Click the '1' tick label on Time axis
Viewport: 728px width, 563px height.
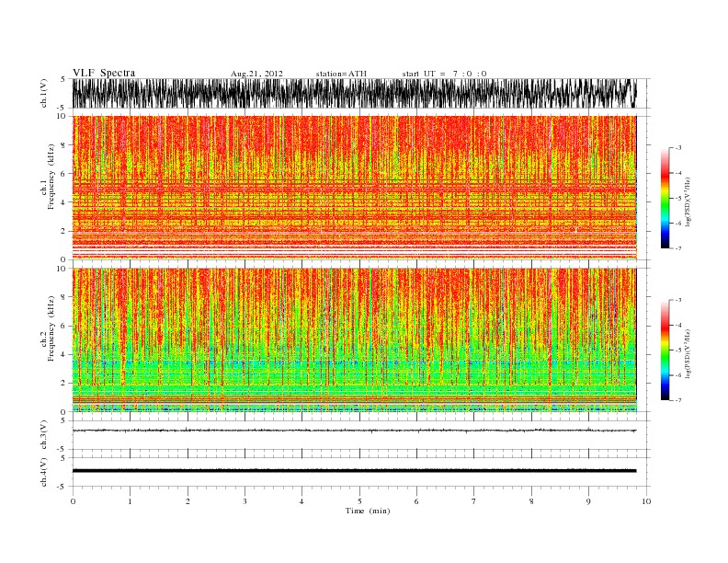(x=131, y=501)
